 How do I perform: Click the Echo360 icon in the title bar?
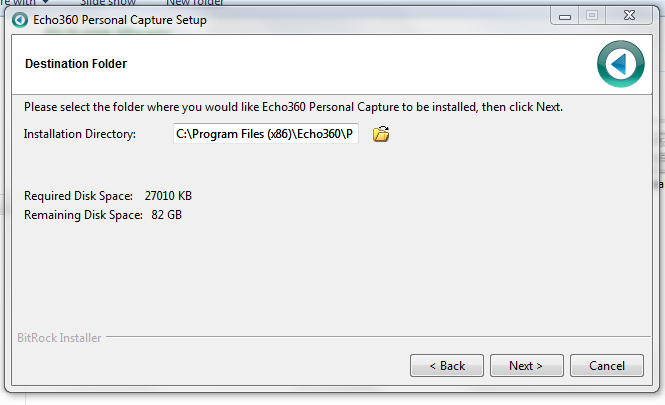coord(20,20)
